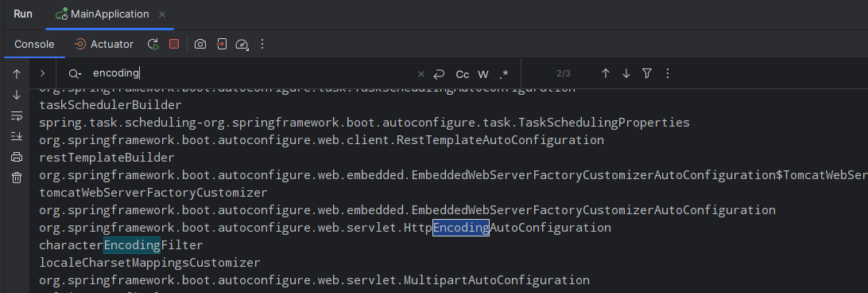This screenshot has height=293, width=868.
Task: Click the RestTemplateAutoConfiguration console line
Action: pyautogui.click(x=321, y=140)
